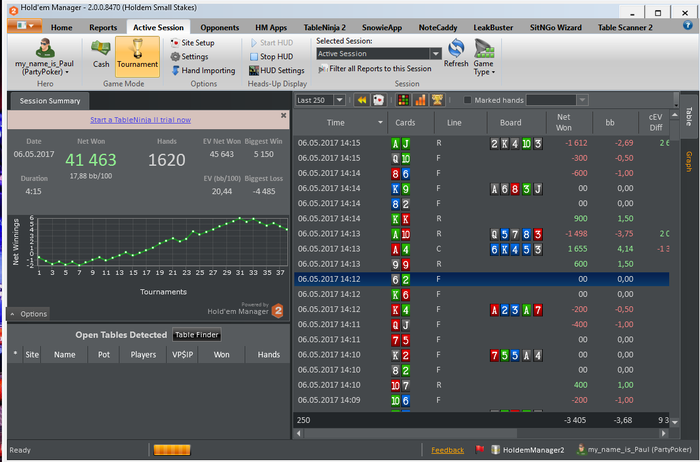This screenshot has height=462, width=700.
Task: Enable the Marked hands checkbox
Action: (467, 100)
